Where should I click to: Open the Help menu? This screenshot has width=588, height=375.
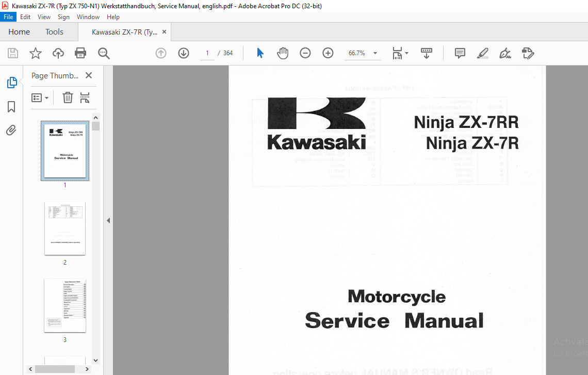point(113,17)
